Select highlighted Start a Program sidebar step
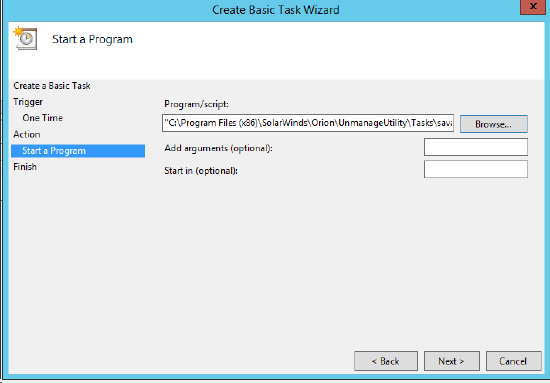 pos(78,151)
